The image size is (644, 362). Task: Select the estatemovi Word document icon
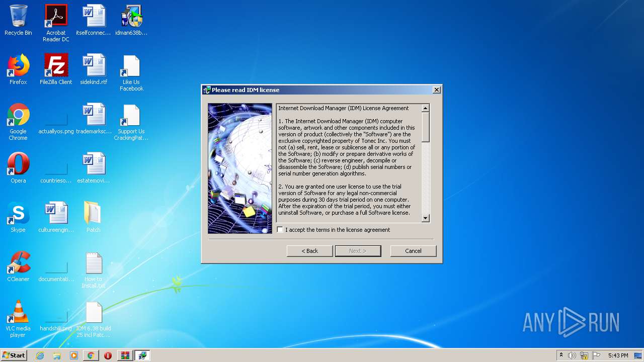point(94,168)
